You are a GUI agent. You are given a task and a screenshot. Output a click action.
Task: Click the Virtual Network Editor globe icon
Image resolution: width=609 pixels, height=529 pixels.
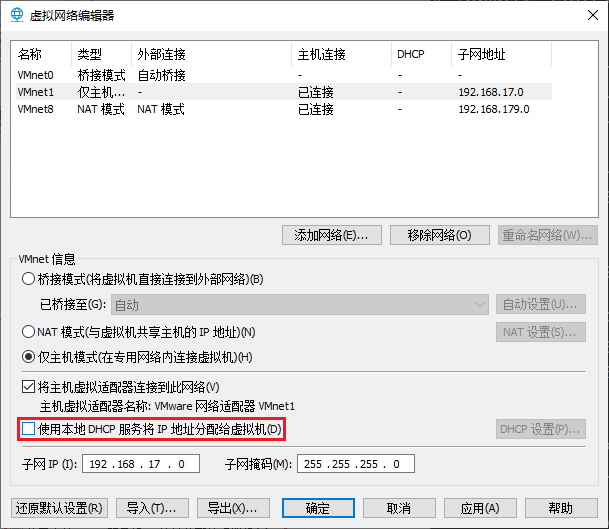17,15
